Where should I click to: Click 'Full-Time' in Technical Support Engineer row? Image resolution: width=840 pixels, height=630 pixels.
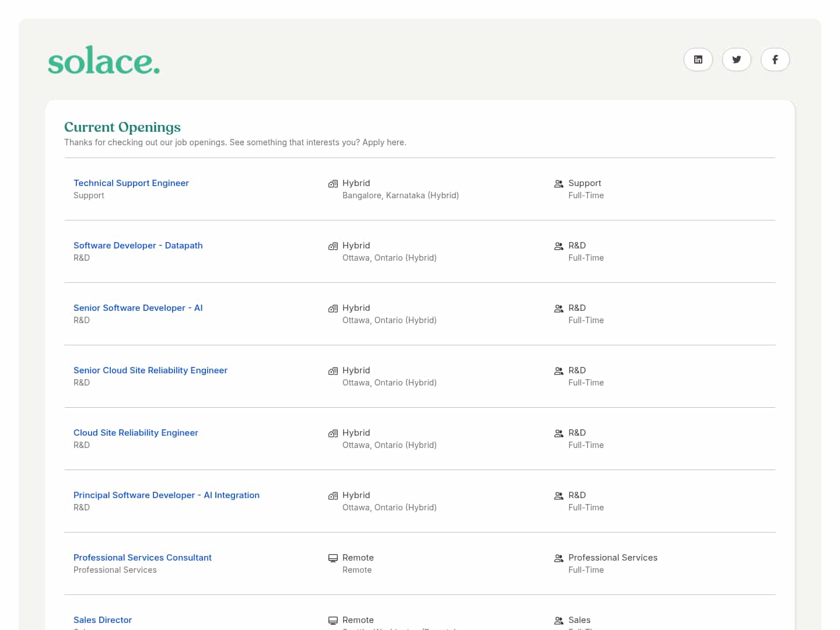[586, 195]
